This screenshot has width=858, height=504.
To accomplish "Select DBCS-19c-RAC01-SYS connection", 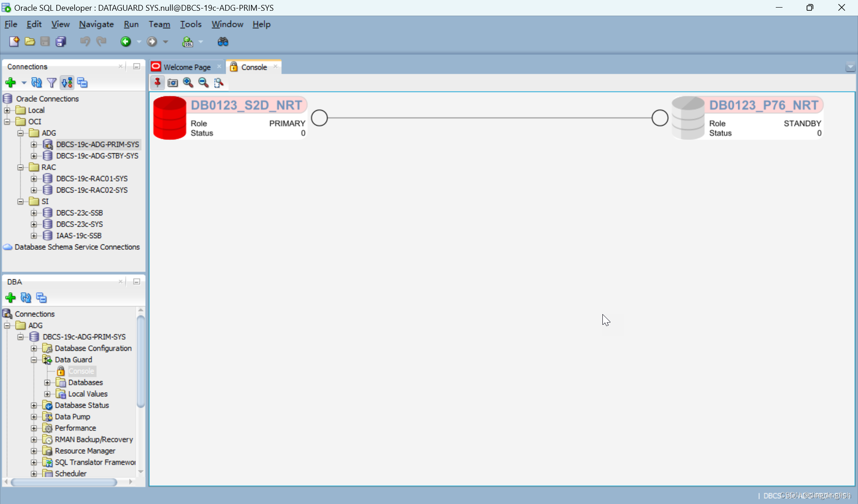I will point(92,179).
